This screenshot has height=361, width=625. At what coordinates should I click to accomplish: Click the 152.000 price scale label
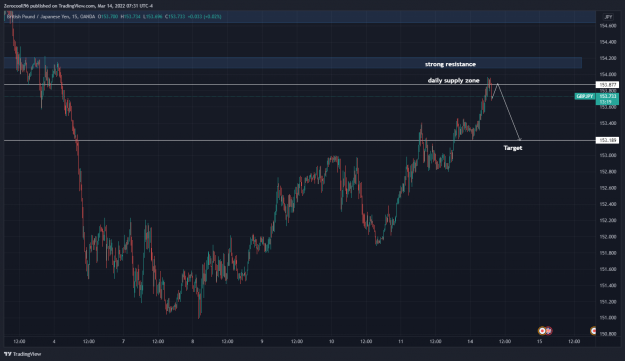pyautogui.click(x=607, y=237)
